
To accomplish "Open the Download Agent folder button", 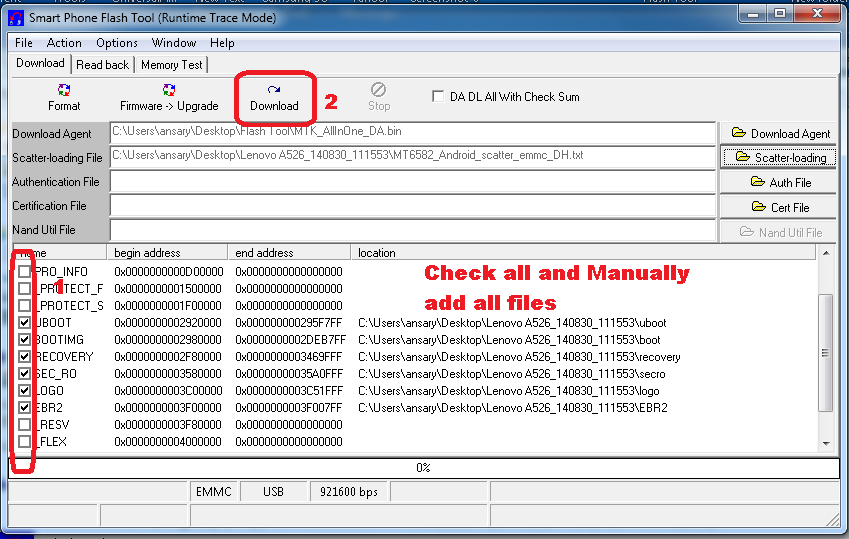I will click(x=778, y=133).
